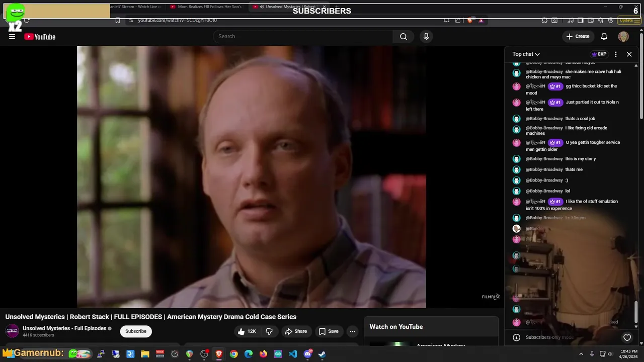This screenshot has width=644, height=362.
Task: Like the video with 12K thumbs up
Action: (247, 331)
